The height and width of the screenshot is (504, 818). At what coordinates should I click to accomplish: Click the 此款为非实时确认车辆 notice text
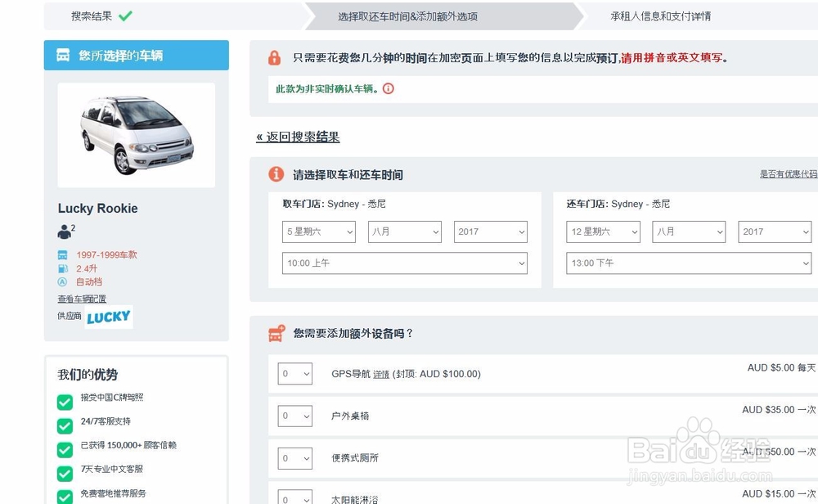click(326, 88)
